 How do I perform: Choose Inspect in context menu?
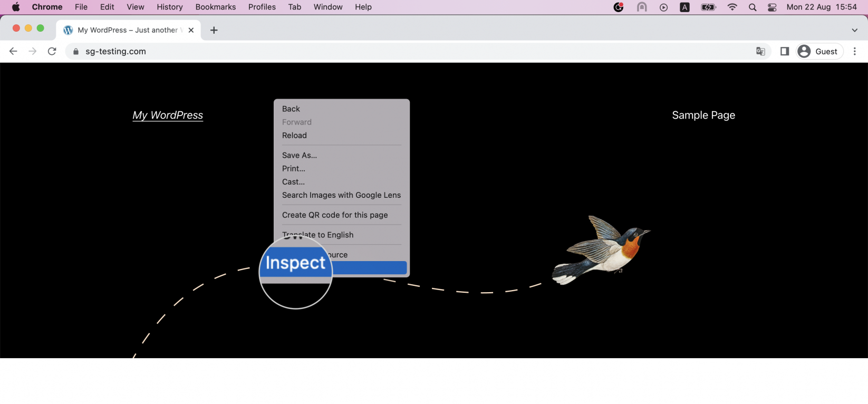click(x=342, y=268)
